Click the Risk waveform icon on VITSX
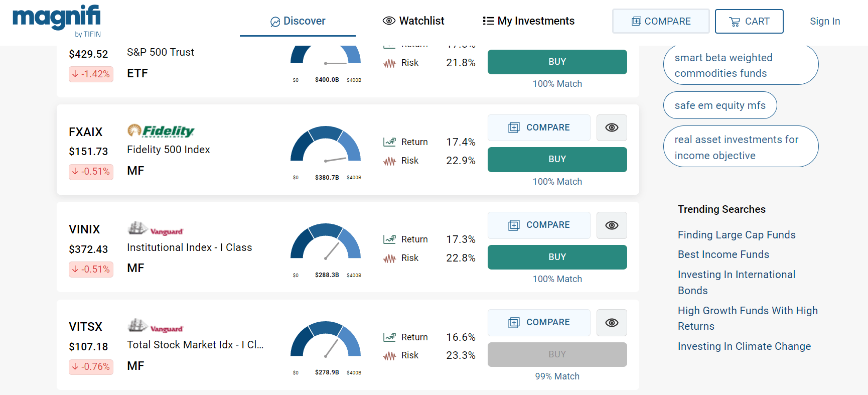 [x=389, y=356]
